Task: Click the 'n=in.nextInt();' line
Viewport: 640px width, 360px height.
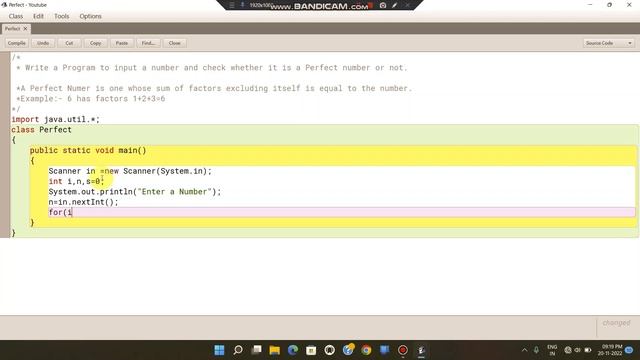Action: point(83,202)
